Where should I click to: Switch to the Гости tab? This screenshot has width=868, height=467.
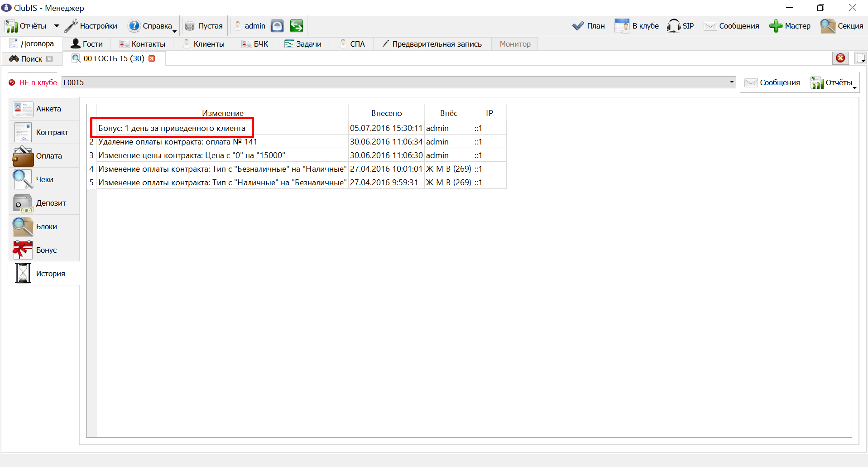(87, 44)
